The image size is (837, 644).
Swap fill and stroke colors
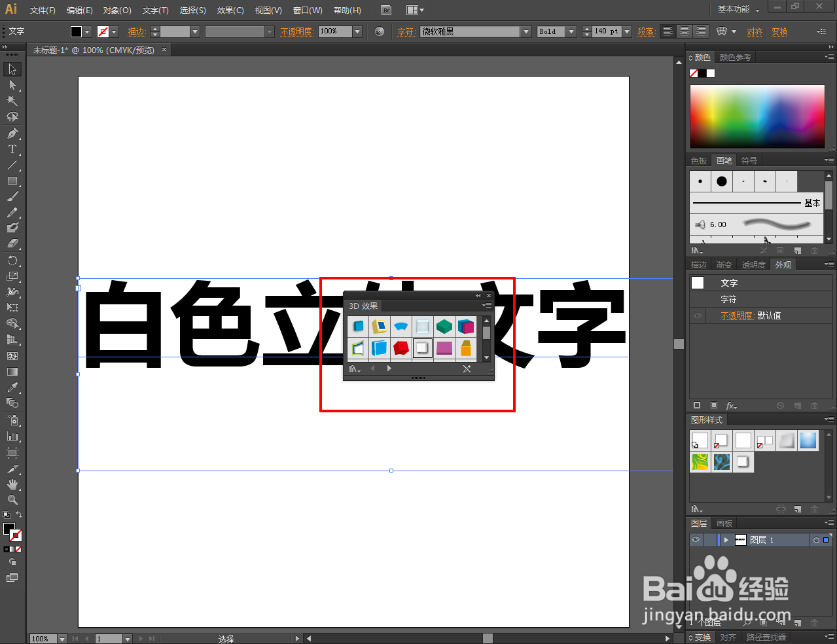pos(19,515)
